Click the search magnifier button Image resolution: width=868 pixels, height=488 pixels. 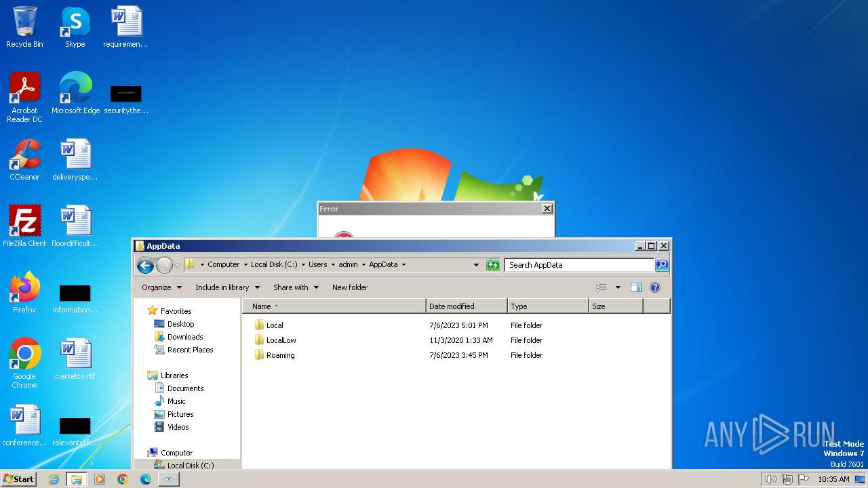click(x=662, y=265)
